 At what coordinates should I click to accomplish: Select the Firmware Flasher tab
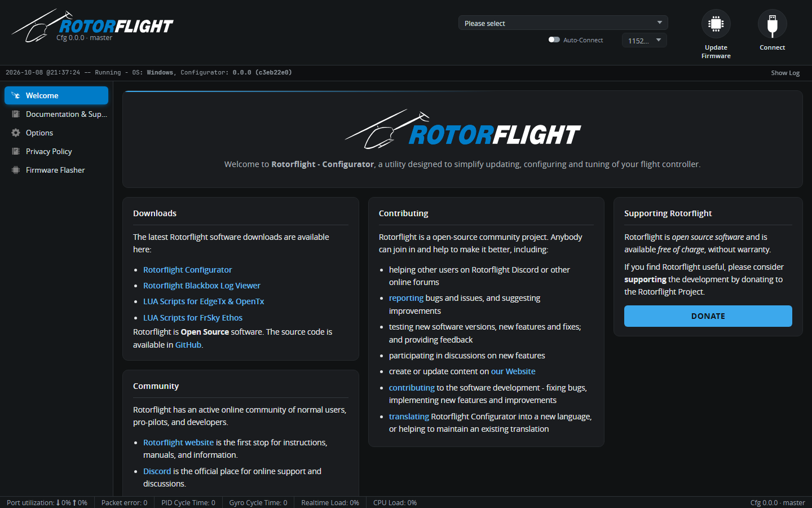click(x=56, y=170)
